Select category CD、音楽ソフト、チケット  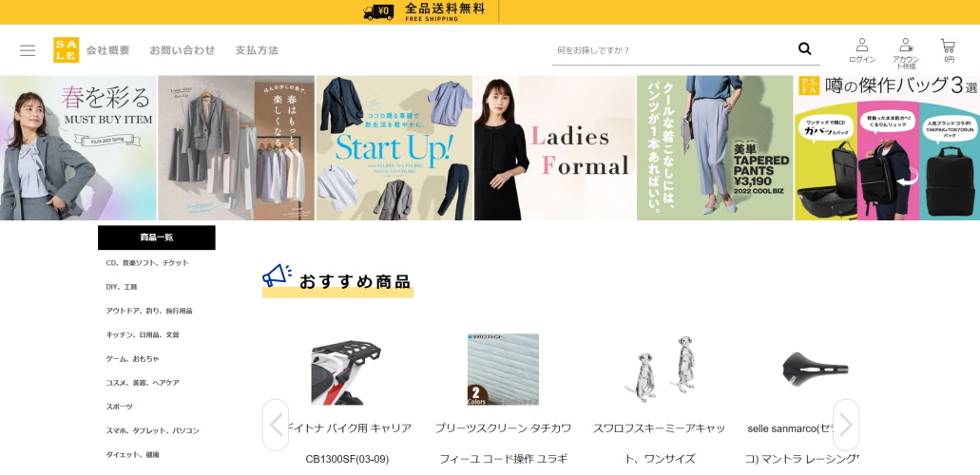[147, 263]
